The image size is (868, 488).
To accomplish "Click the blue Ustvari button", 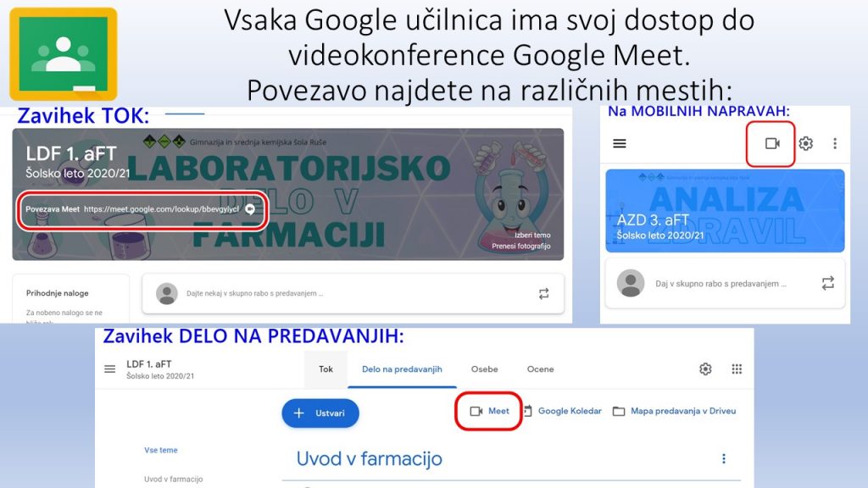I will click(x=320, y=413).
